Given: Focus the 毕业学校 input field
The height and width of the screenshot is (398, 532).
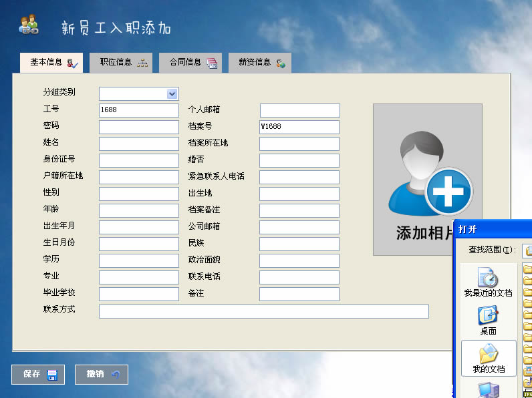Looking at the screenshot, I should 139,294.
